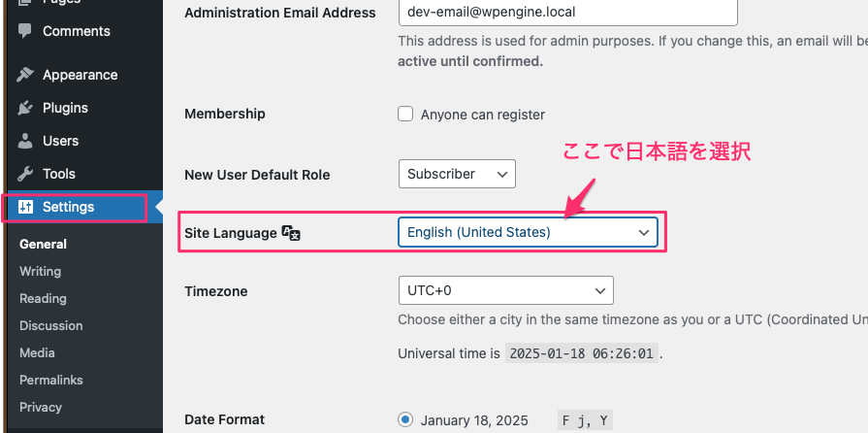Open the Writing settings submenu
The width and height of the screenshot is (868, 433).
pos(40,271)
